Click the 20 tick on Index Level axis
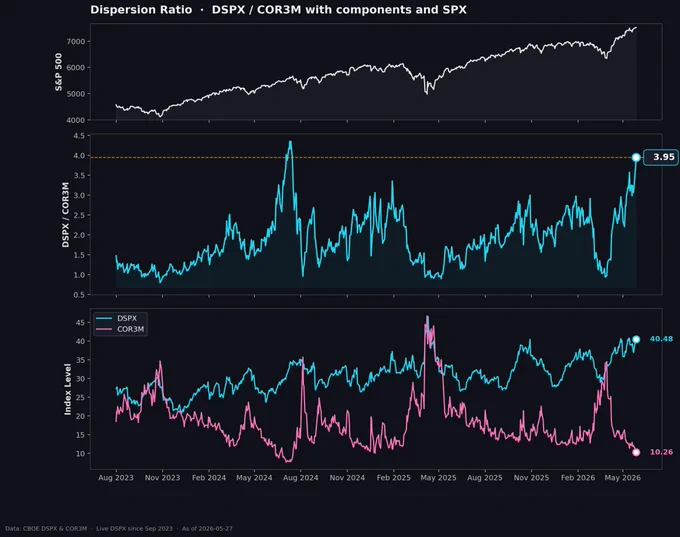 (x=80, y=416)
